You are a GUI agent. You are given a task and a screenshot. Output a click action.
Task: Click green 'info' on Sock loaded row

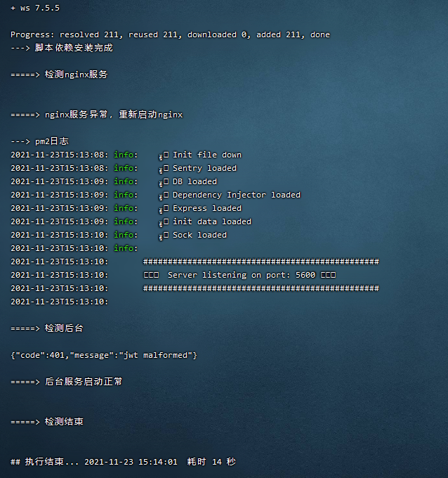(124, 235)
